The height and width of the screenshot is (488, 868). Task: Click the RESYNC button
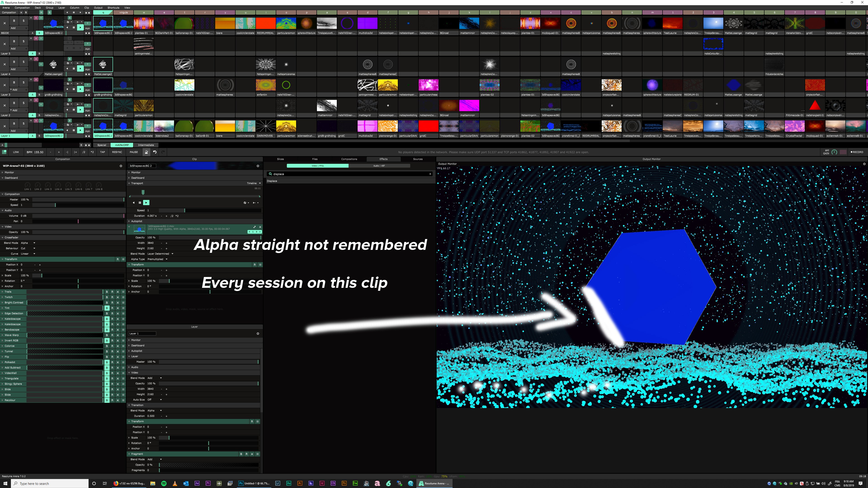(x=117, y=152)
